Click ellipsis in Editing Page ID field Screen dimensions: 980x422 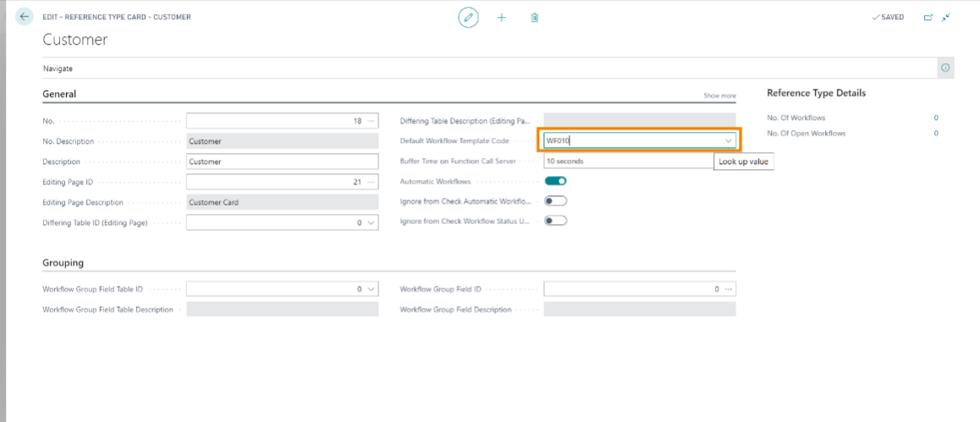tap(372, 182)
